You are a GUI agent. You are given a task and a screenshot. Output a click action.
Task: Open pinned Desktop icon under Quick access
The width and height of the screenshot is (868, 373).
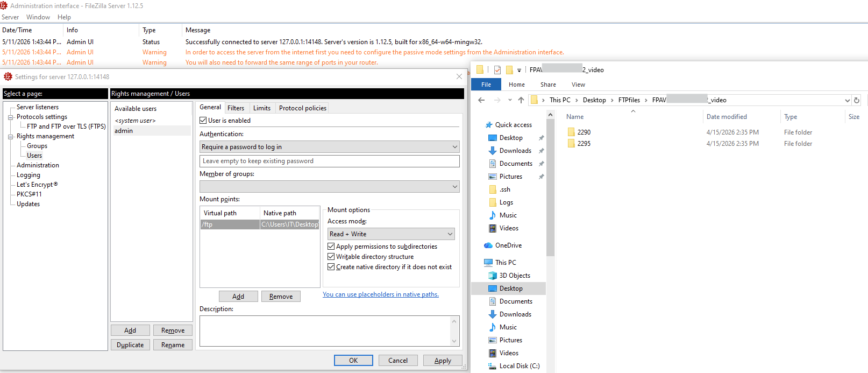point(492,138)
